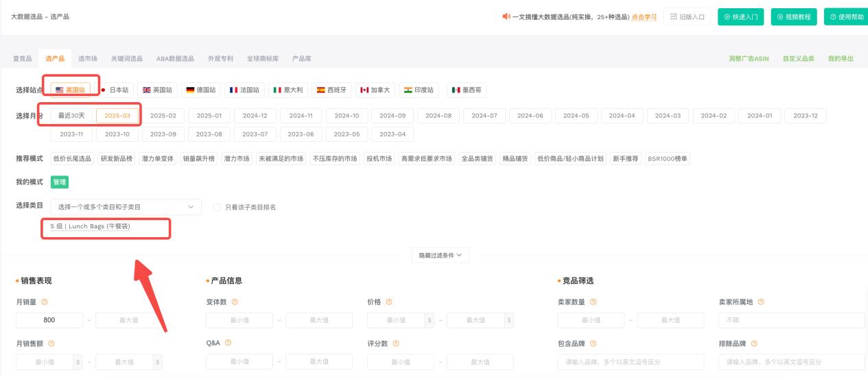The image size is (868, 377).
Task: Click the help icon next to Q&A
Action: (228, 343)
